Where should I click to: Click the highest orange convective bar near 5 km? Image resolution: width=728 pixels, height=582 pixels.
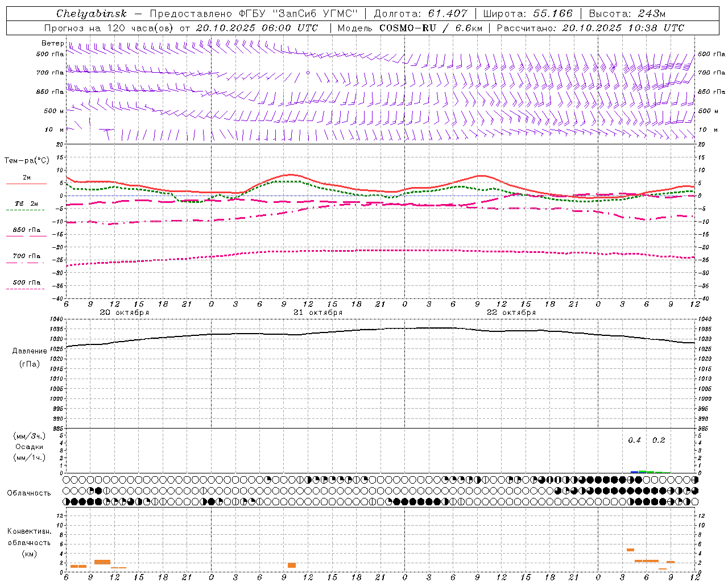[x=630, y=550]
